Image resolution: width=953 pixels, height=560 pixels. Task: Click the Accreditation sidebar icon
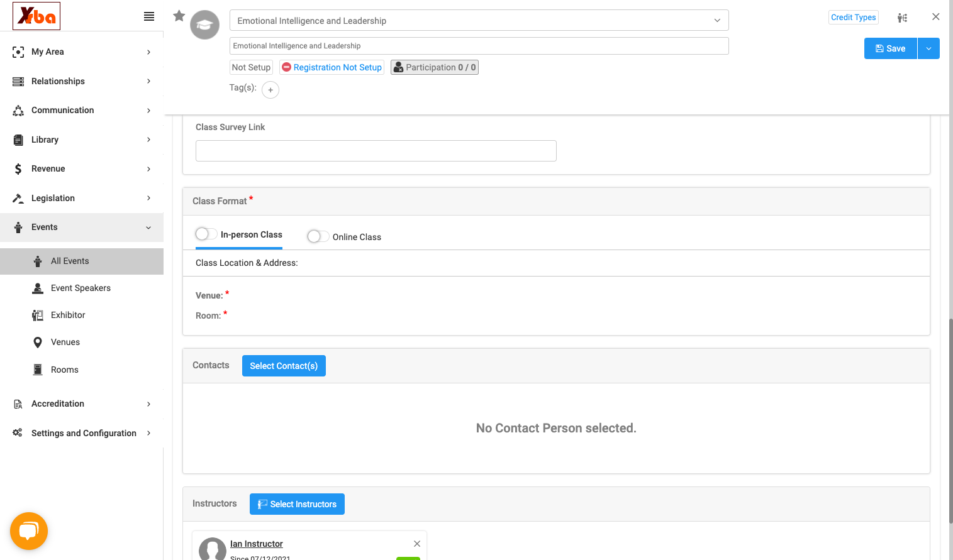18,404
